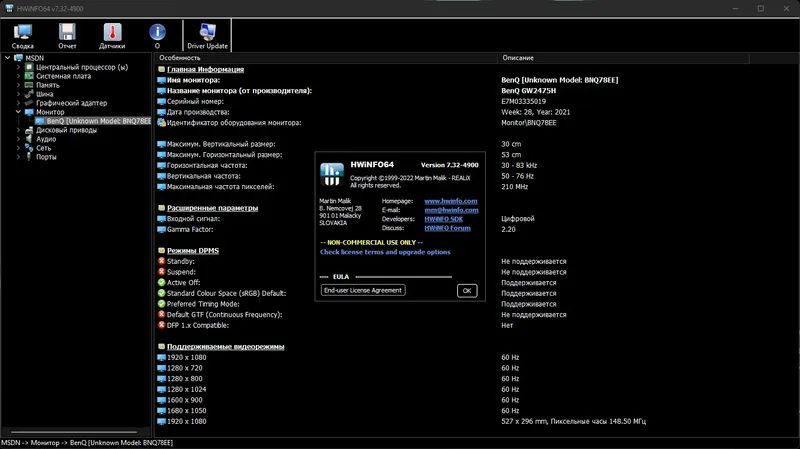Select Графический адаптер in the tree
The width and height of the screenshot is (800, 449).
tap(71, 103)
